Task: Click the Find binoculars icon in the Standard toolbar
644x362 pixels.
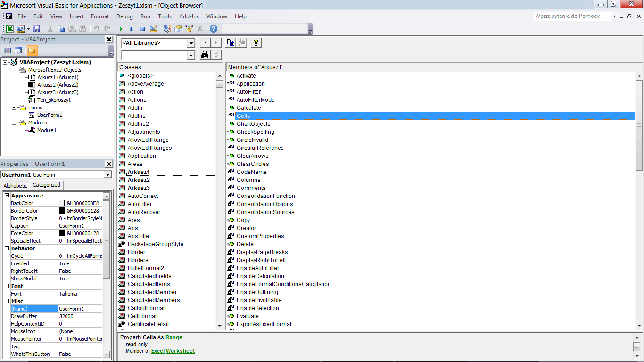Action: 83,29
